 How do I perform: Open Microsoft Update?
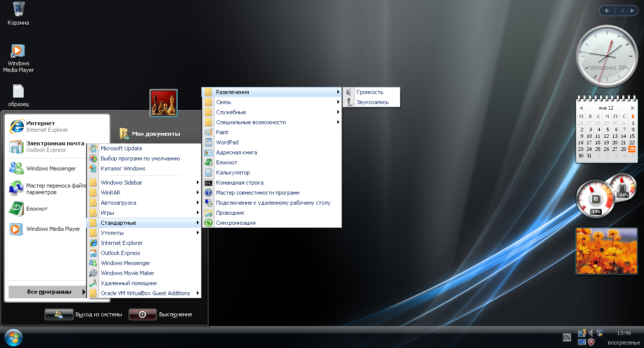coord(144,148)
